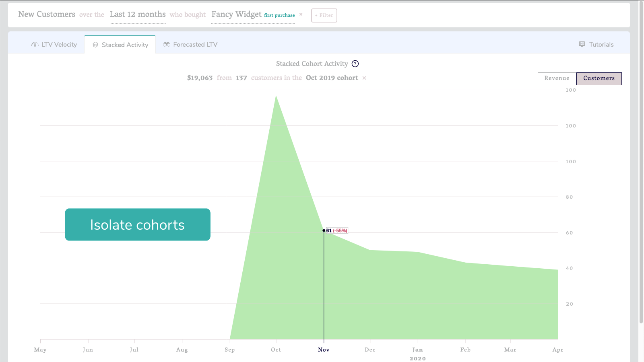Add a new Filter
The height and width of the screenshot is (362, 644).
coord(324,15)
